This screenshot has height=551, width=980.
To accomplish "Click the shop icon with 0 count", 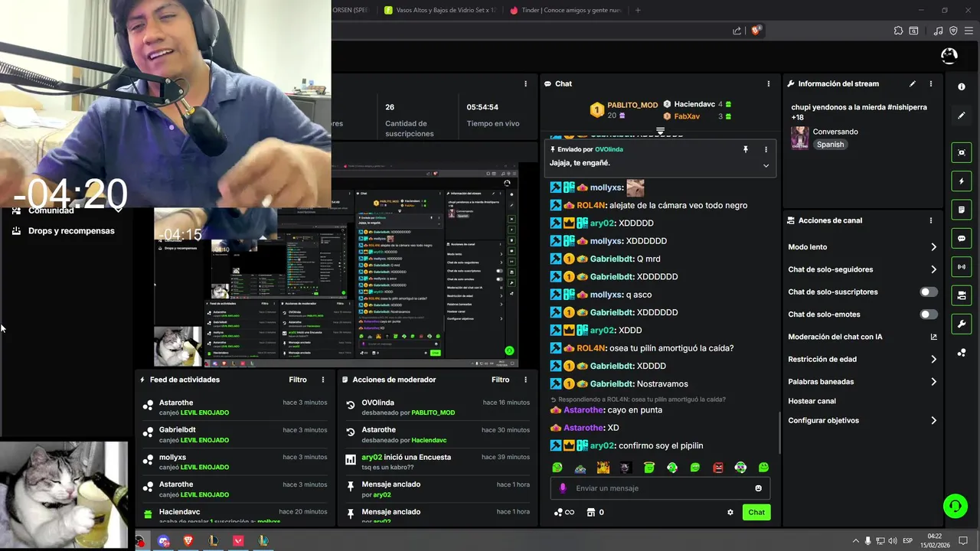I will [x=595, y=512].
